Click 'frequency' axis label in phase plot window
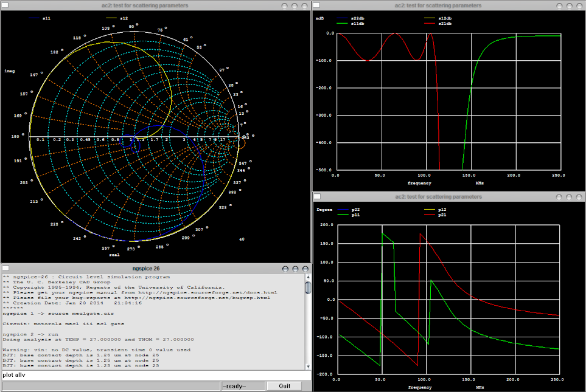586x392 pixels. click(x=420, y=388)
